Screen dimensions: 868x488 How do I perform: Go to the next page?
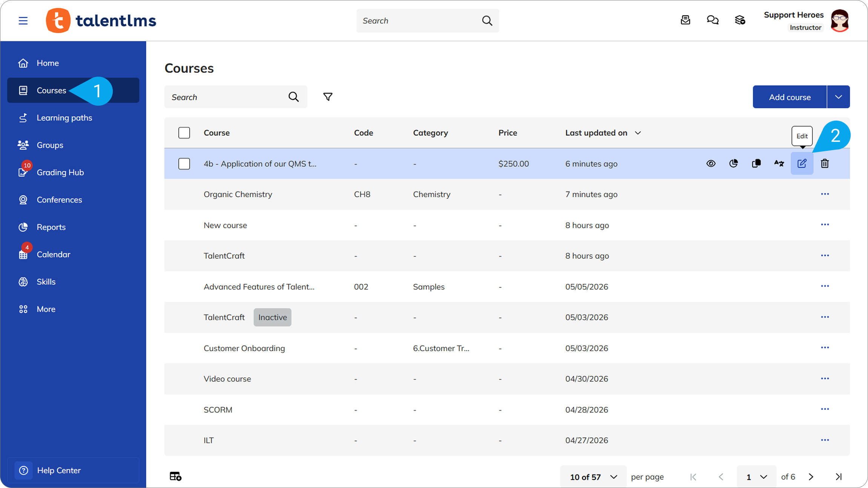811,477
